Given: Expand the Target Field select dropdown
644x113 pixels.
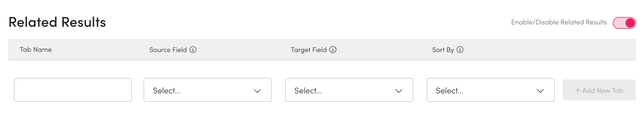Looking at the screenshot, I should click(349, 90).
